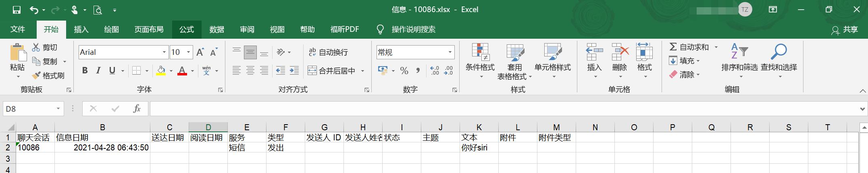Decrease the font size
This screenshot has height=173, width=868.
214,52
